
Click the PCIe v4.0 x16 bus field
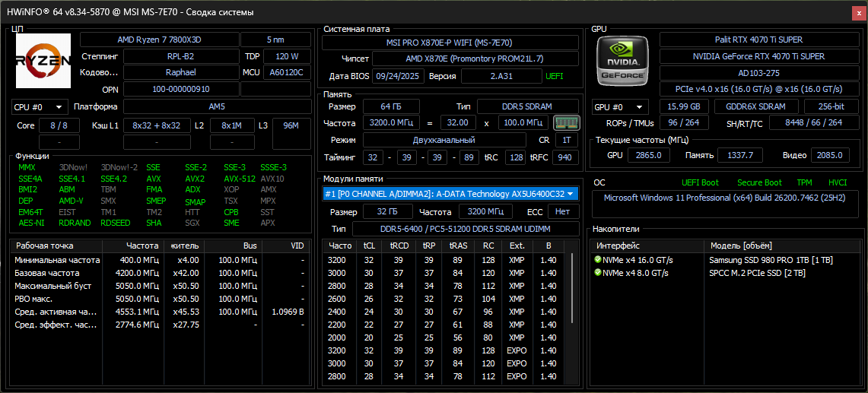pos(758,89)
